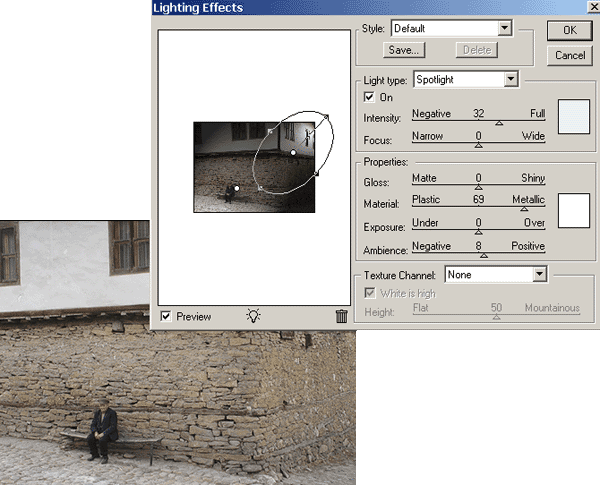Click the Material slider track
The image size is (600, 485).
pyautogui.click(x=478, y=207)
